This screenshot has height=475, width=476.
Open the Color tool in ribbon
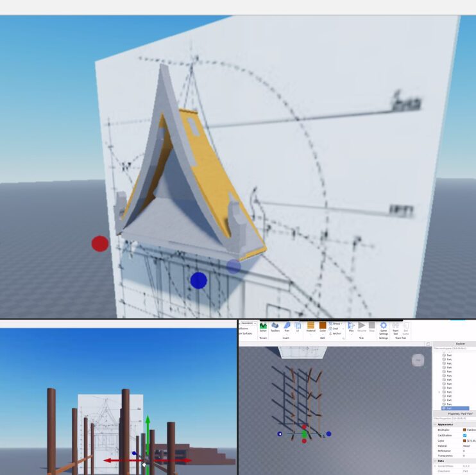(x=323, y=327)
